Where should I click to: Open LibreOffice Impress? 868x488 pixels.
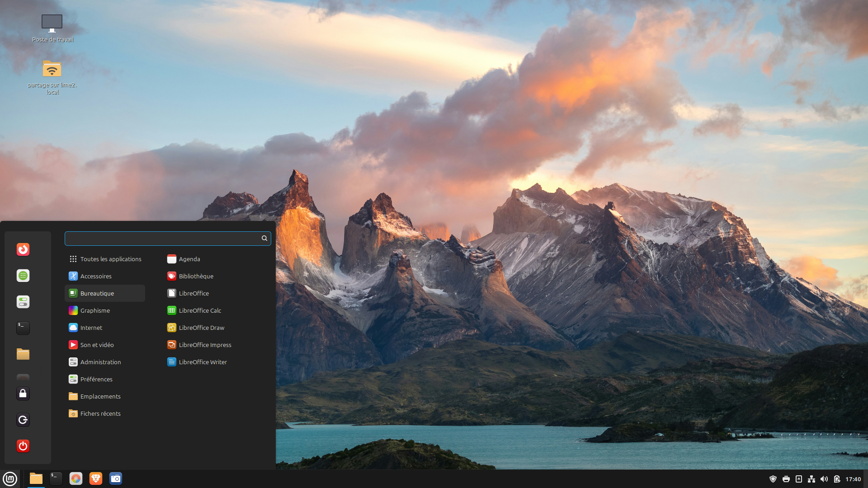(205, 345)
